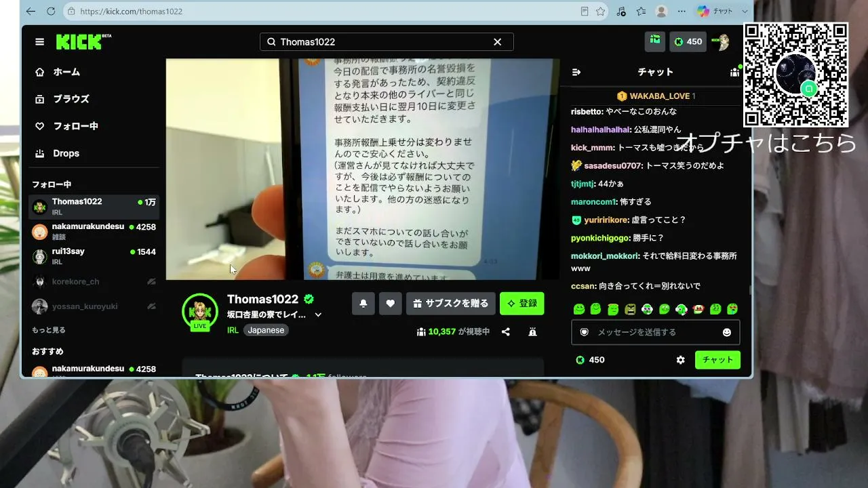Open the chat users list icon
This screenshot has width=868, height=488.
pyautogui.click(x=734, y=72)
